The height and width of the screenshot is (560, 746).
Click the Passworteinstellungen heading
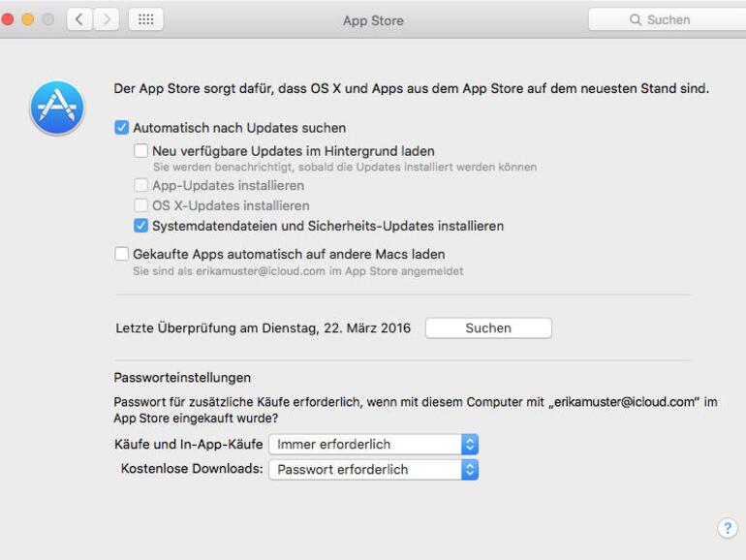[182, 378]
